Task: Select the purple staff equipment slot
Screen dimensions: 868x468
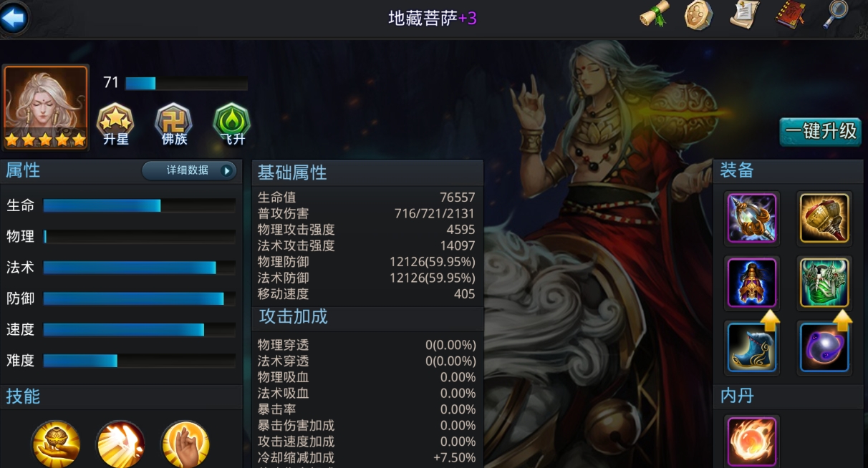Action: pyautogui.click(x=752, y=218)
